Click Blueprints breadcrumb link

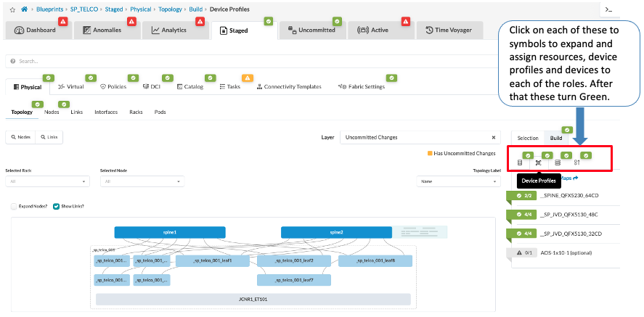click(49, 9)
